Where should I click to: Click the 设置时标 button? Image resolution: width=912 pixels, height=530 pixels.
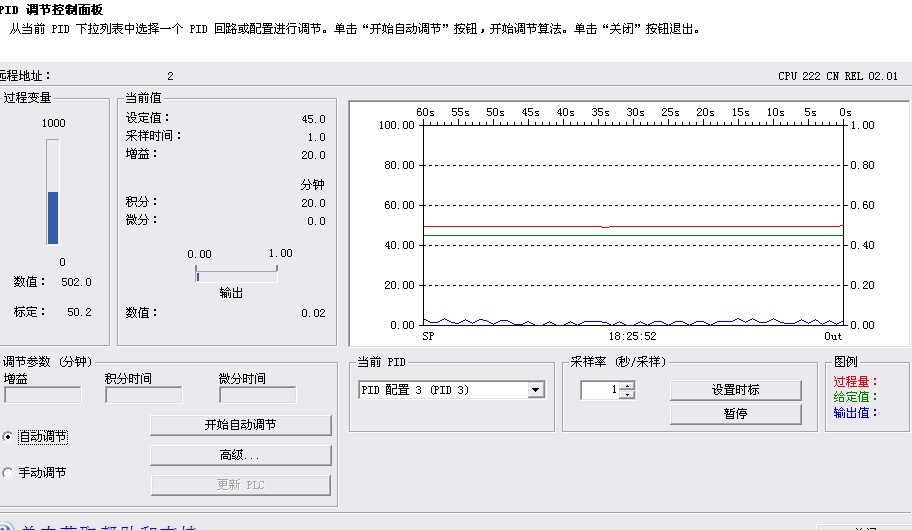click(x=735, y=390)
